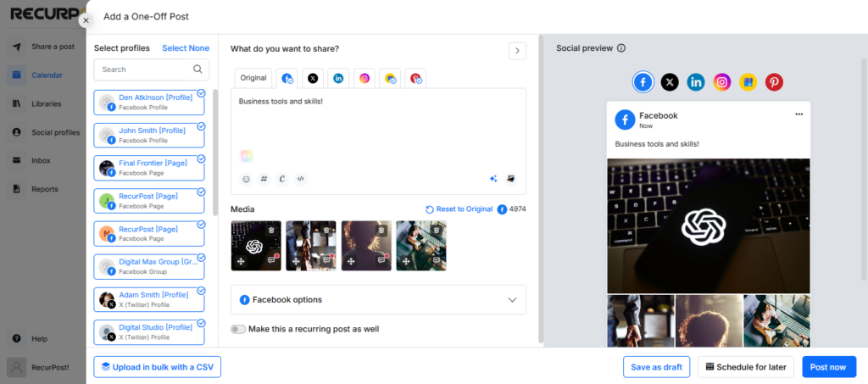Delete the ChatGPT logo media image
The image size is (868, 384).
click(x=271, y=230)
